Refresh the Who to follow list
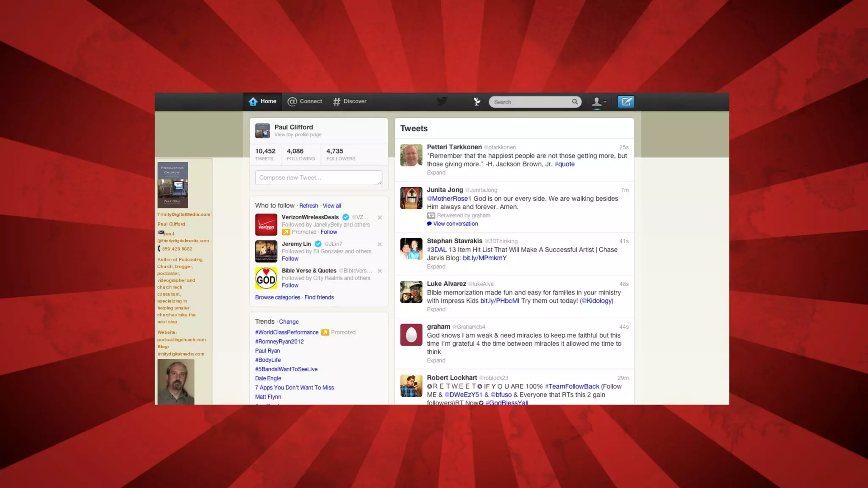The height and width of the screenshot is (488, 868). point(309,206)
